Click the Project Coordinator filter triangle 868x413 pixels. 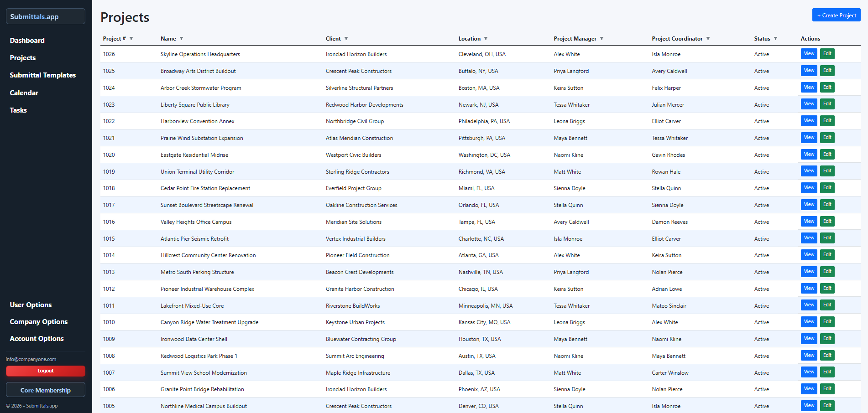[x=708, y=39]
